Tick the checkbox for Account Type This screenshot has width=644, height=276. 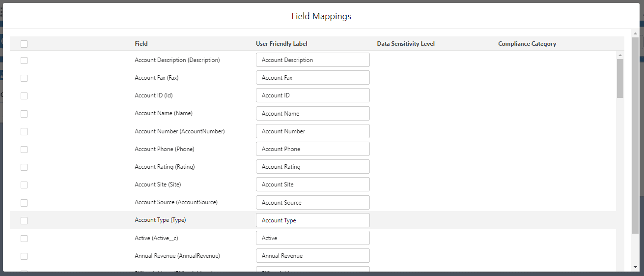coord(24,220)
